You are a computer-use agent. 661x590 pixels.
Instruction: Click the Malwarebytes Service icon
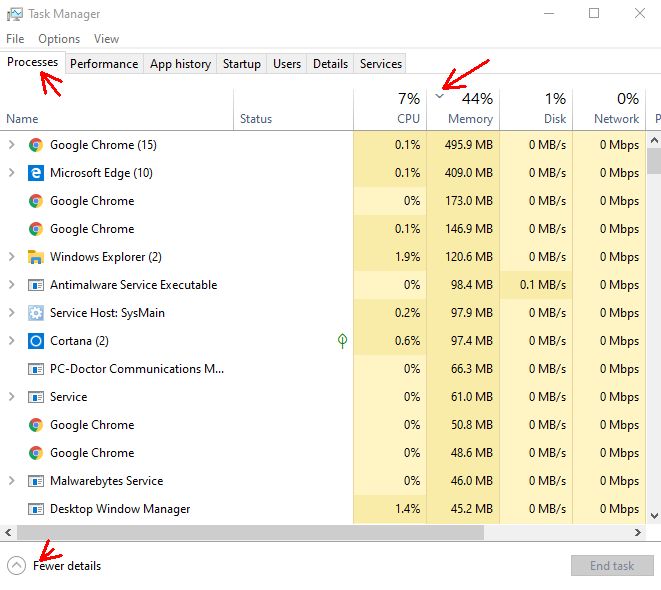(x=36, y=481)
